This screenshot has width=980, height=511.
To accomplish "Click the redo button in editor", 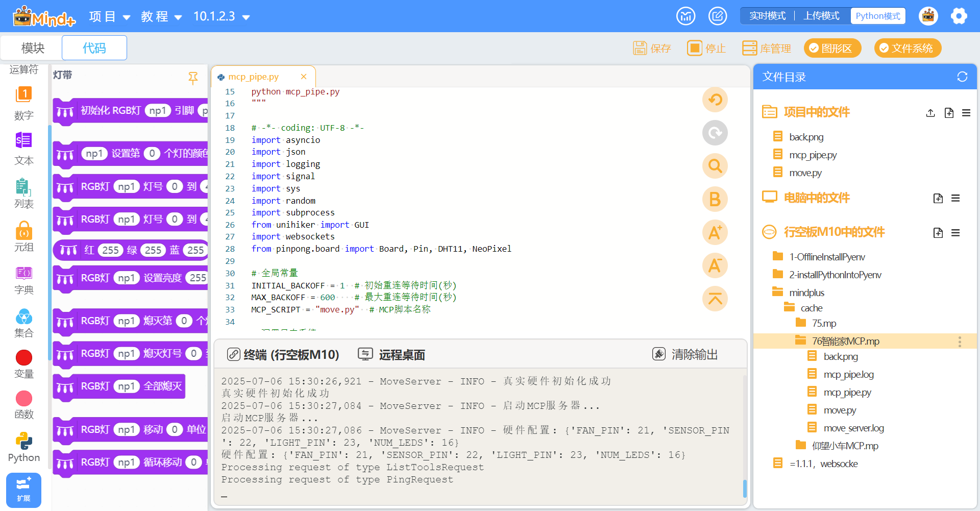I will 715,133.
